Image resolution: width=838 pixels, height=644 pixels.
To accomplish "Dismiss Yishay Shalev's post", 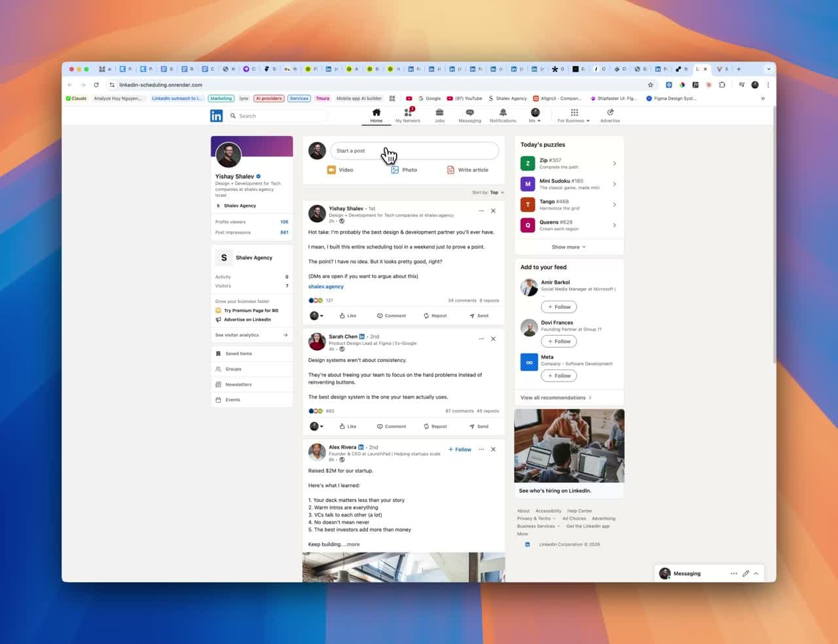I will tap(493, 211).
